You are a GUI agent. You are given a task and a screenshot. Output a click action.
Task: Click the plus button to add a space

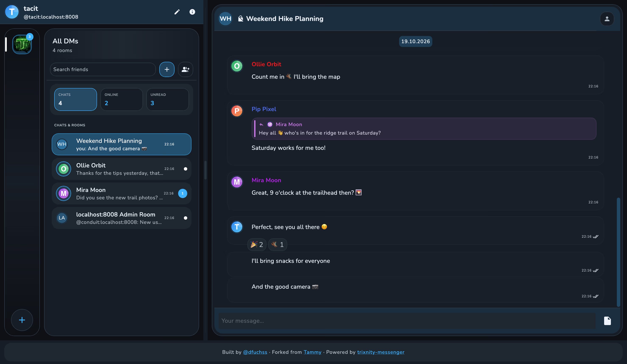point(22,320)
